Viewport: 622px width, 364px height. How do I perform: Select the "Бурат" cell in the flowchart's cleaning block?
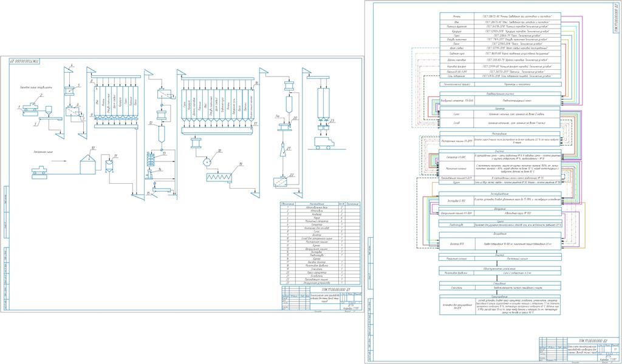[x=457, y=183]
